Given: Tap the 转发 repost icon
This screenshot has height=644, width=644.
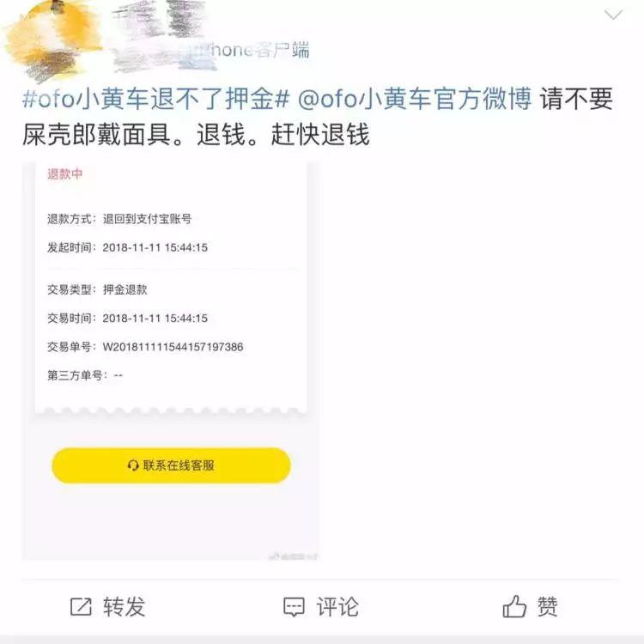Looking at the screenshot, I should click(x=81, y=606).
